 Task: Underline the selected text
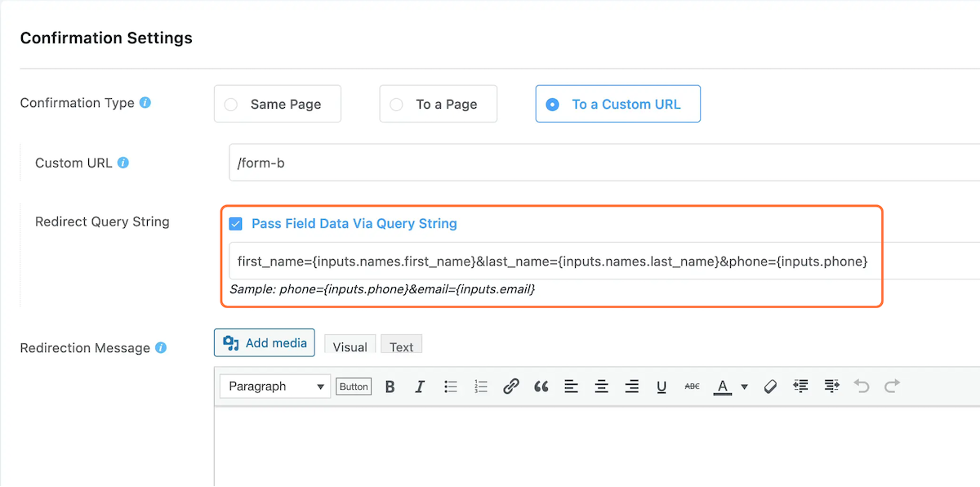click(x=661, y=386)
